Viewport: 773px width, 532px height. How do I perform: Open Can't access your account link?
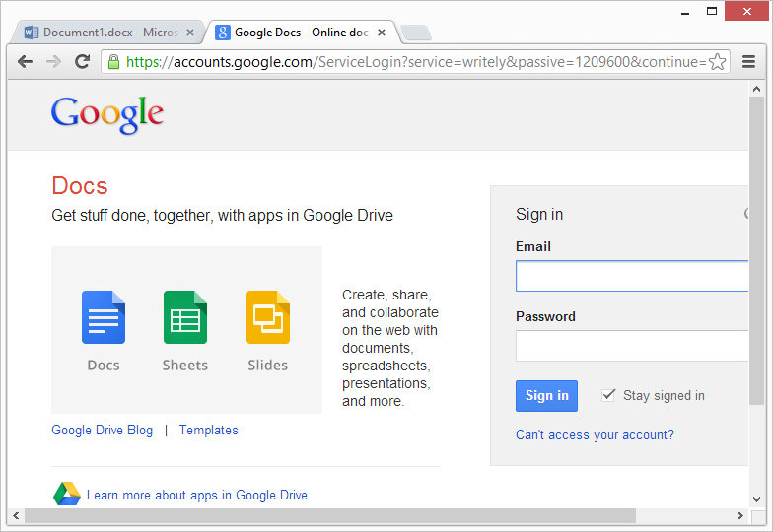tap(595, 435)
